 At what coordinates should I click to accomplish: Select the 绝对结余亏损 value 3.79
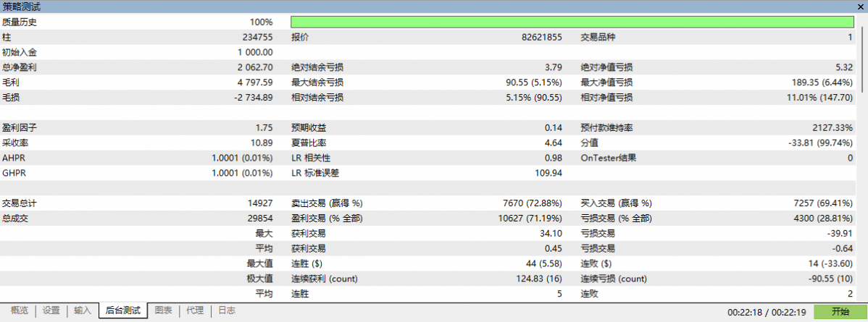[554, 68]
